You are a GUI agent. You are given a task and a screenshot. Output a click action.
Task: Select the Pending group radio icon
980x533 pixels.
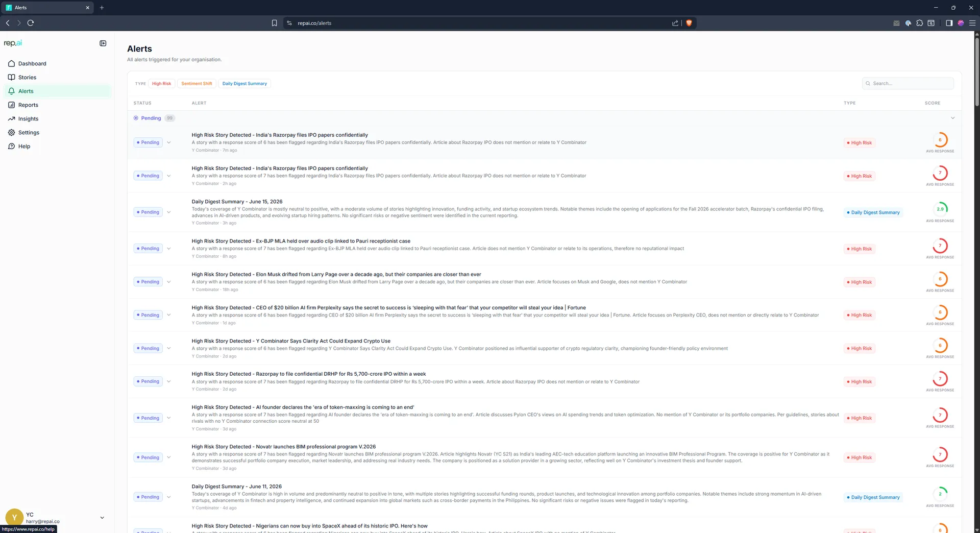pos(136,118)
